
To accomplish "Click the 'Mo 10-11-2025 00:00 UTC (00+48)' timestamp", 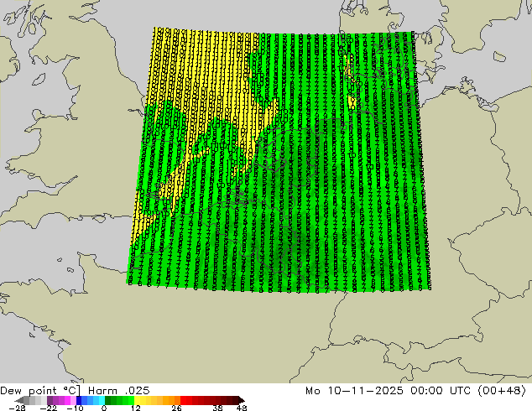I will (415, 390).
